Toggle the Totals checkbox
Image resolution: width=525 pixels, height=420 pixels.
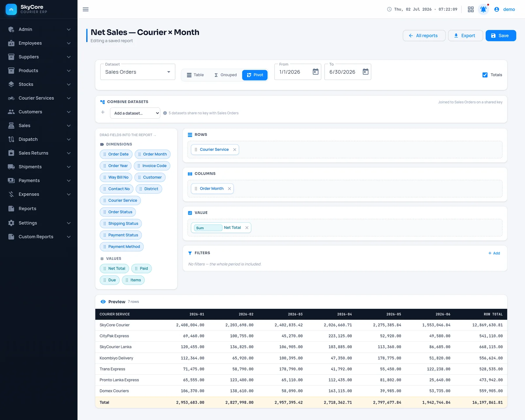coord(485,75)
